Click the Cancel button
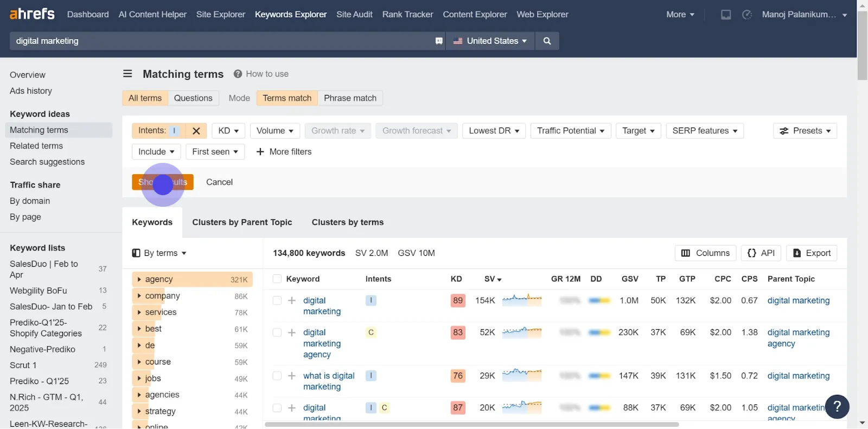The height and width of the screenshot is (429, 868). click(219, 182)
